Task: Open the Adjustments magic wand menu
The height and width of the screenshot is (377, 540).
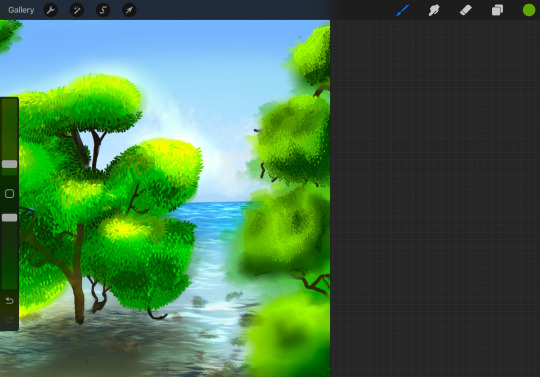Action: (x=77, y=10)
